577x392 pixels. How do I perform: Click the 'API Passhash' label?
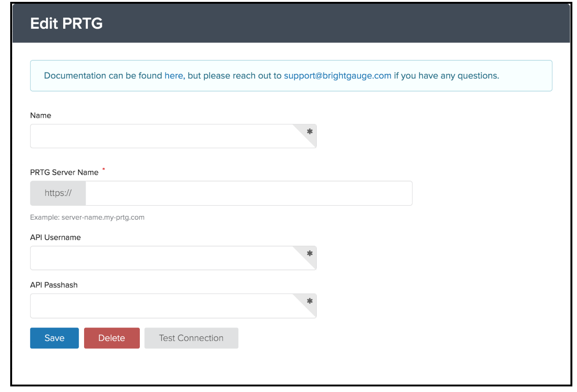54,285
